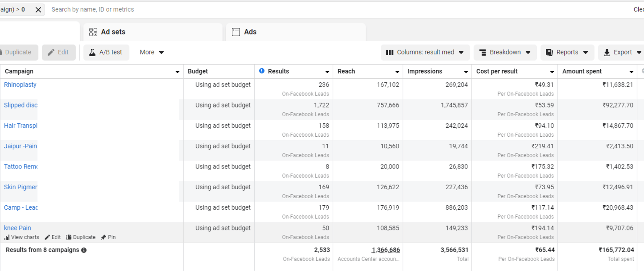
Task: Open the Rhinoplasty campaign link
Action: [20, 85]
